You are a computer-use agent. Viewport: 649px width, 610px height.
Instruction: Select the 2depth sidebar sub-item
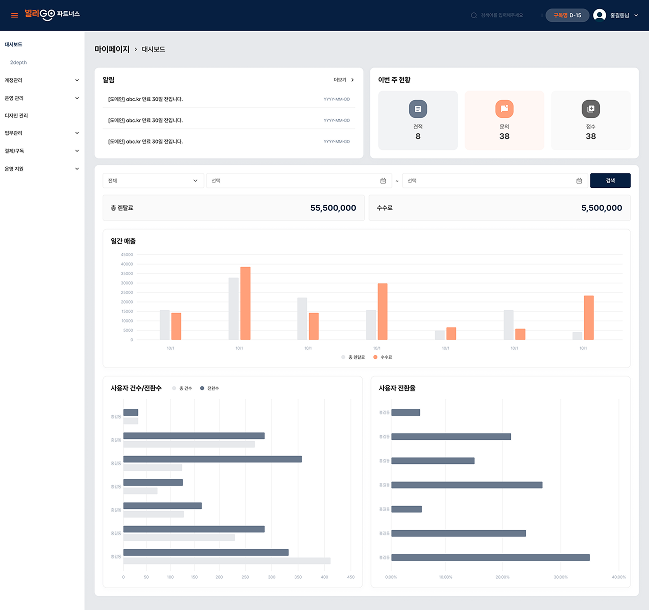(18, 62)
